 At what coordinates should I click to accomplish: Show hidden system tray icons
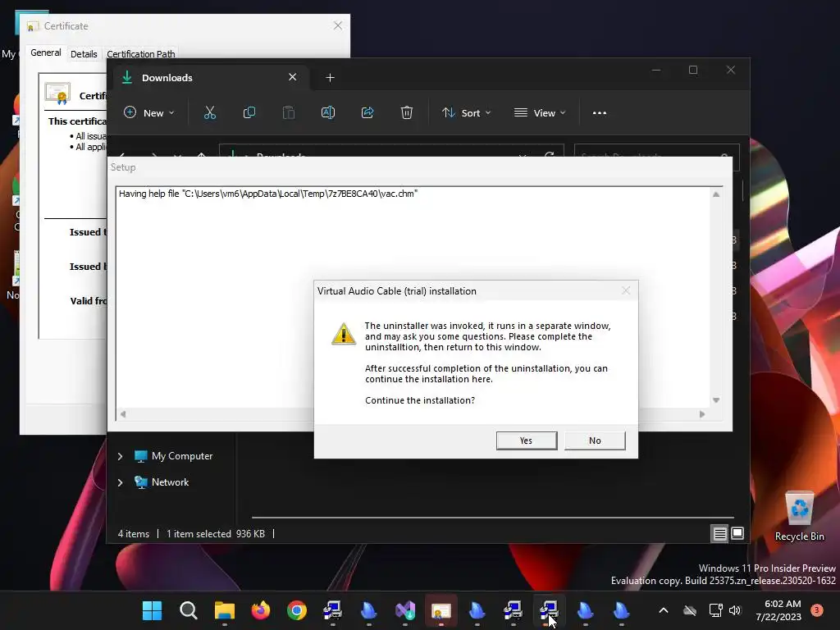(x=663, y=610)
